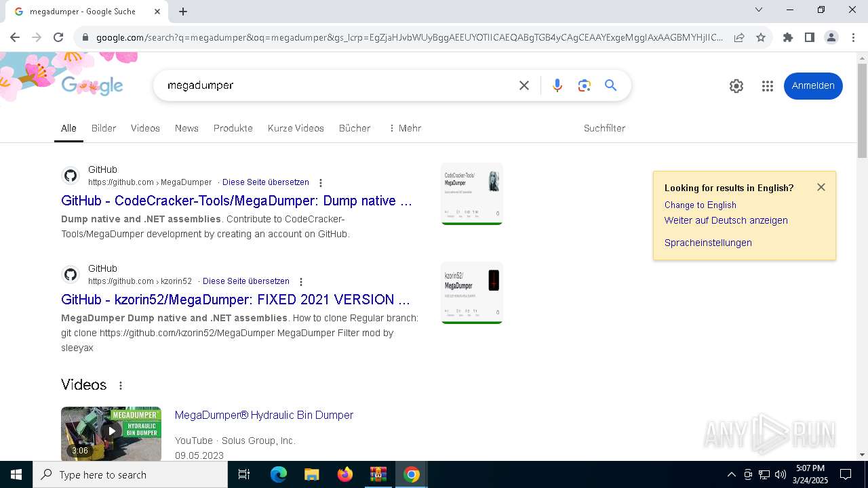
Task: Open the kzorin52 result thumbnail
Action: [x=472, y=293]
